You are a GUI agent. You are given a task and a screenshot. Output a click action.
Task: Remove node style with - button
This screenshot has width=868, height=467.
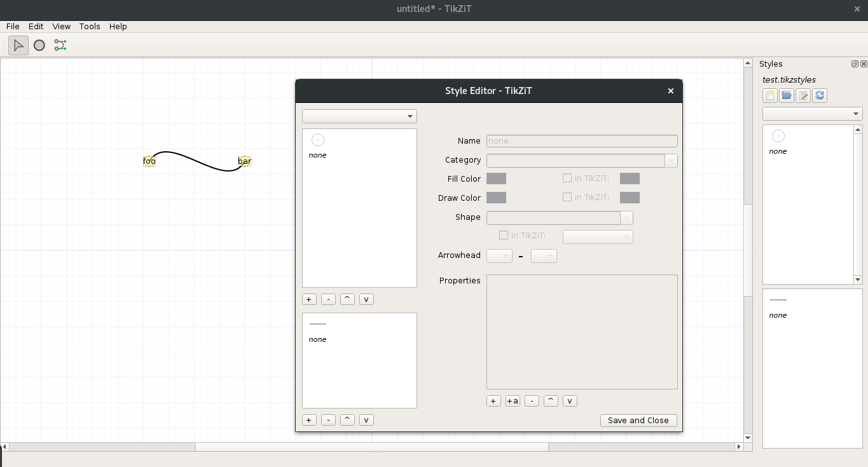(x=328, y=299)
